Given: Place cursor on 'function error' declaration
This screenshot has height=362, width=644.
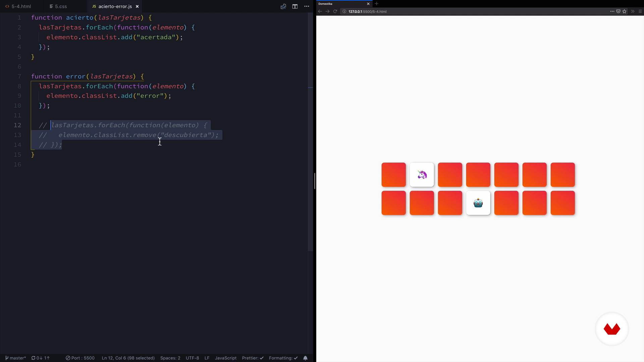Looking at the screenshot, I should point(58,76).
